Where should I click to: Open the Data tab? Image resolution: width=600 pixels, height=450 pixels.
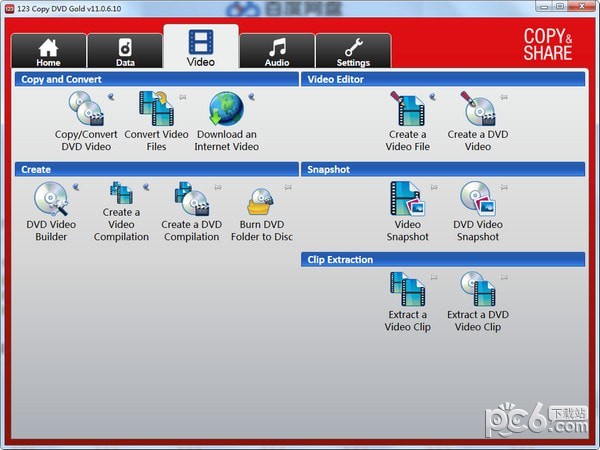click(125, 51)
